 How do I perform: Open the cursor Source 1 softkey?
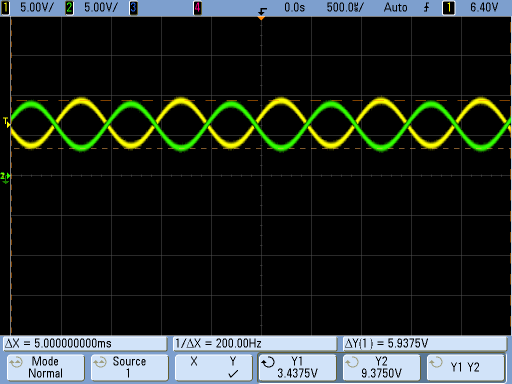click(129, 367)
